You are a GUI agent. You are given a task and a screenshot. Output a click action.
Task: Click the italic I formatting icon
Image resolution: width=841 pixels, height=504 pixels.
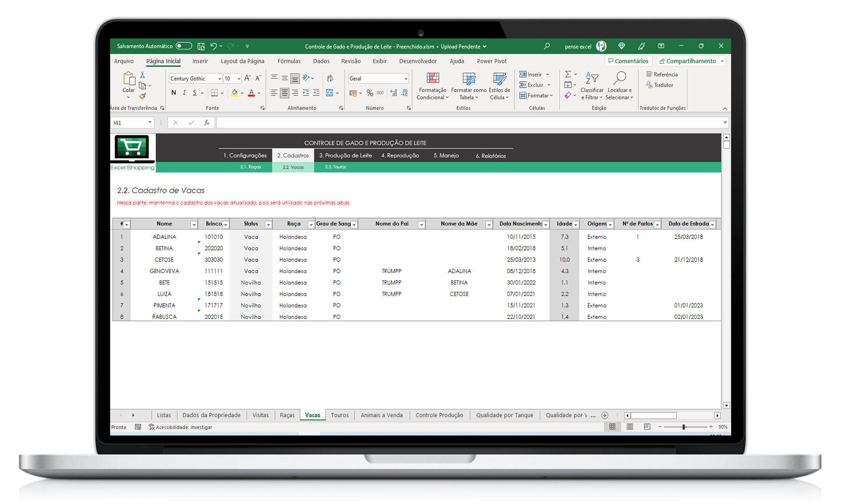tap(184, 93)
